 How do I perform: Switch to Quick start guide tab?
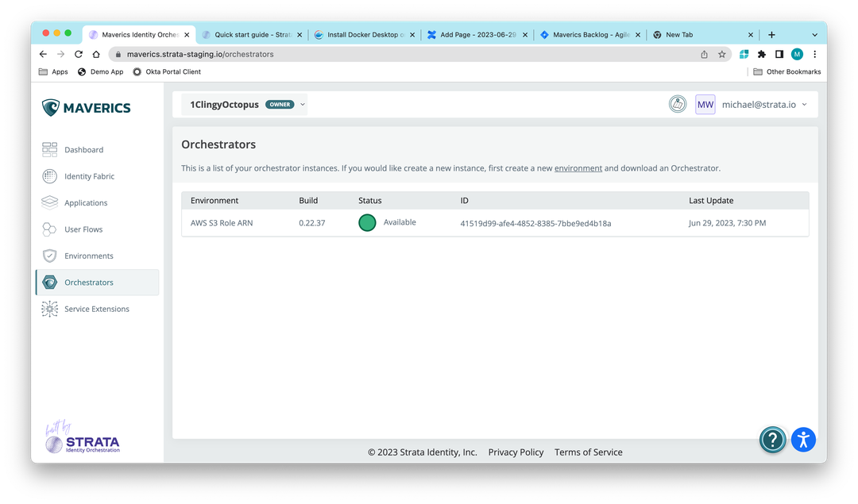point(252,34)
